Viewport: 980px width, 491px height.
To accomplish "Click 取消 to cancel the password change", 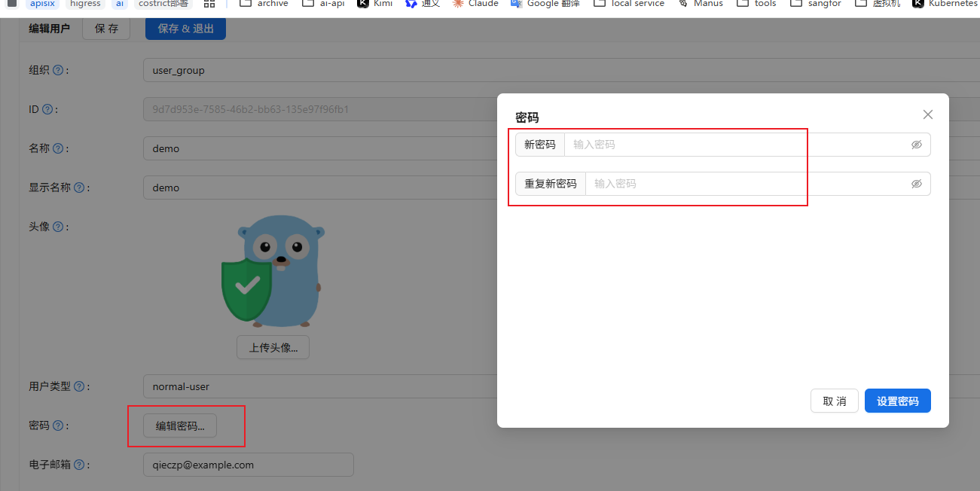I will tap(834, 401).
